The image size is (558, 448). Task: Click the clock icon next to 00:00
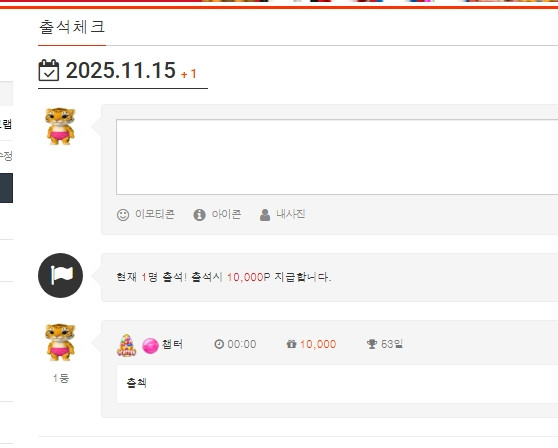coord(219,344)
